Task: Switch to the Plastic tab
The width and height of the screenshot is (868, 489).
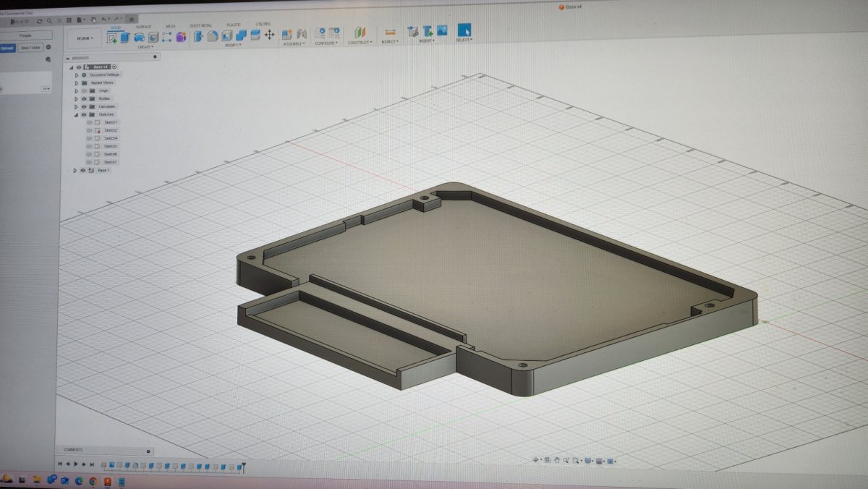Action: 234,25
